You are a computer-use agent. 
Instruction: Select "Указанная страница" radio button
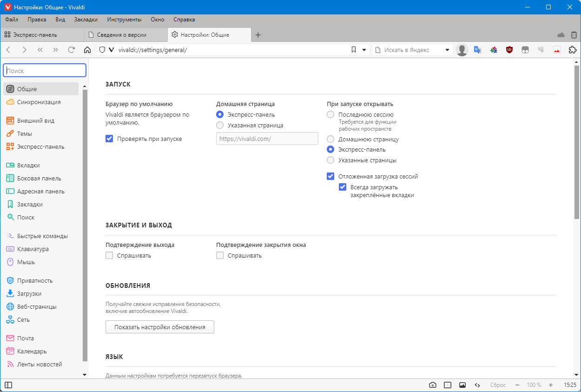(x=220, y=125)
